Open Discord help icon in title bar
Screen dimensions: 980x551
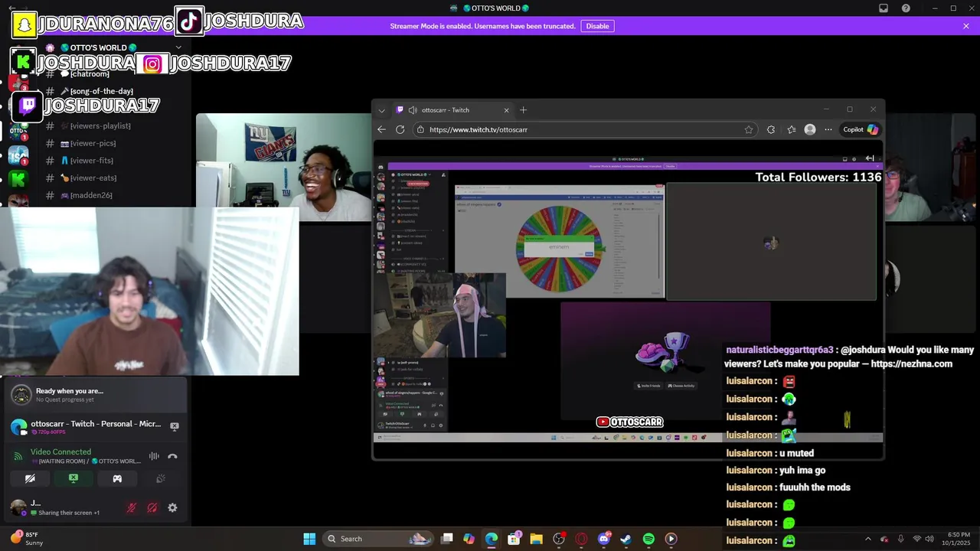click(x=906, y=8)
